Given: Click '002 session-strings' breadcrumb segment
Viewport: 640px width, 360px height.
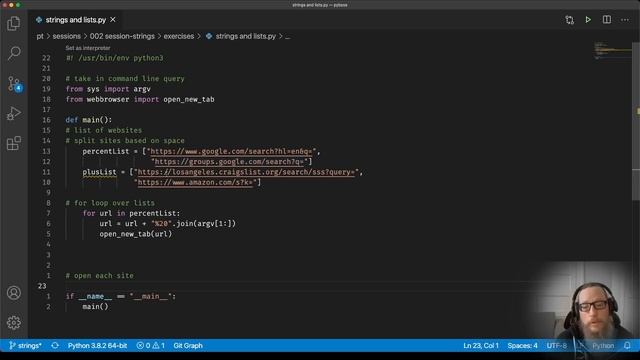Looking at the screenshot, I should (x=122, y=36).
